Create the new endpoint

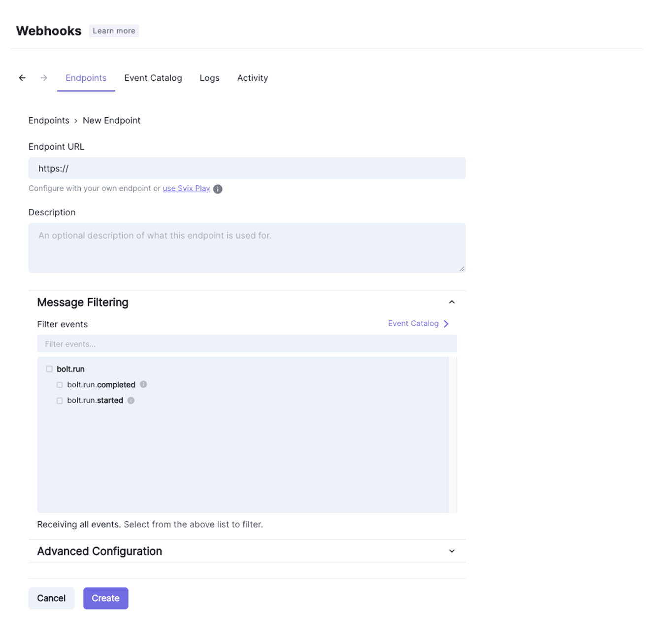105,598
